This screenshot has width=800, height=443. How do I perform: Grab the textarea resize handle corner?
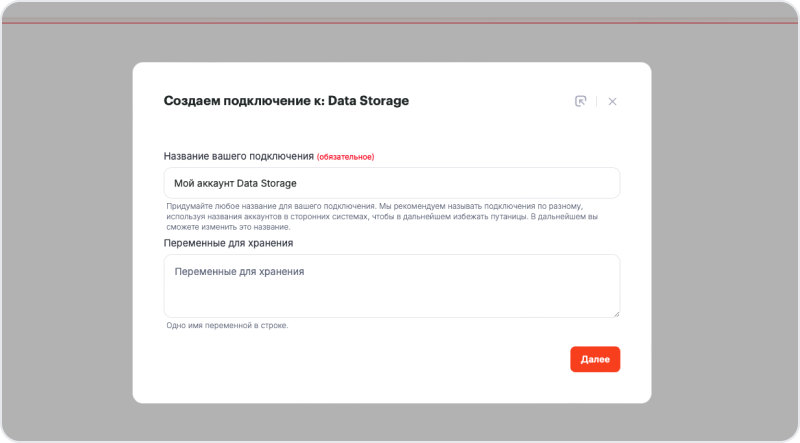(616, 314)
